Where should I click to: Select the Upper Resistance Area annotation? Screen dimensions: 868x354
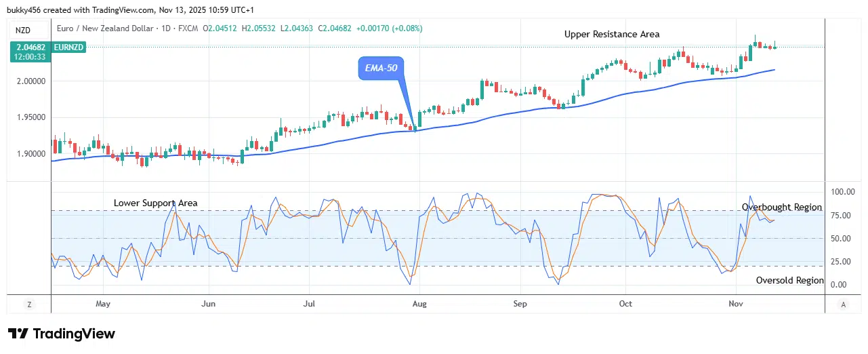coord(611,34)
